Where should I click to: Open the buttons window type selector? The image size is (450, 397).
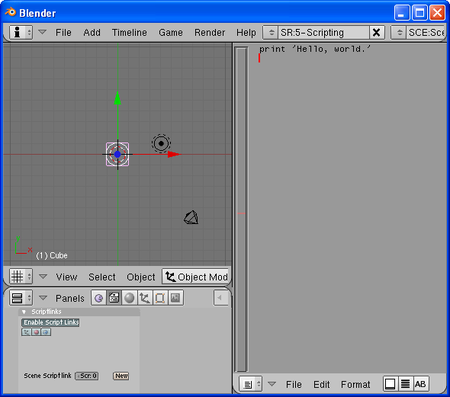[21, 298]
